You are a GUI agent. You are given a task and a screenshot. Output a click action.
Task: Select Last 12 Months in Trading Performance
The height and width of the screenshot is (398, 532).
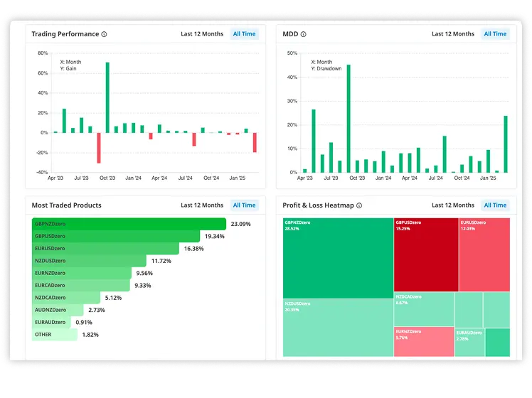click(x=202, y=34)
